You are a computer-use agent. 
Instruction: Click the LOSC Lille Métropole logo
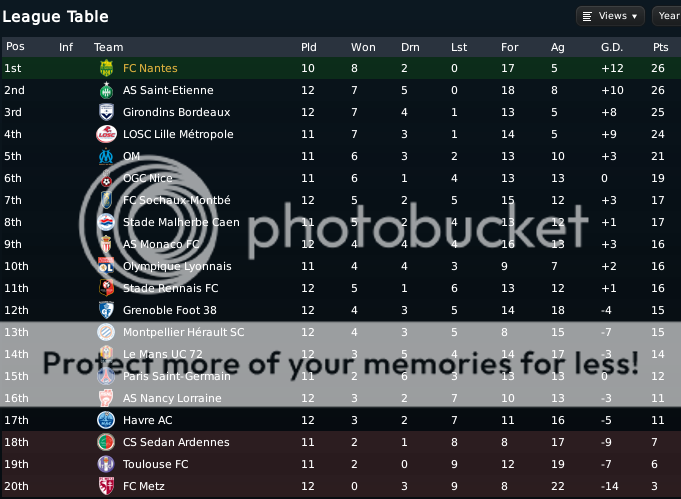tap(105, 135)
